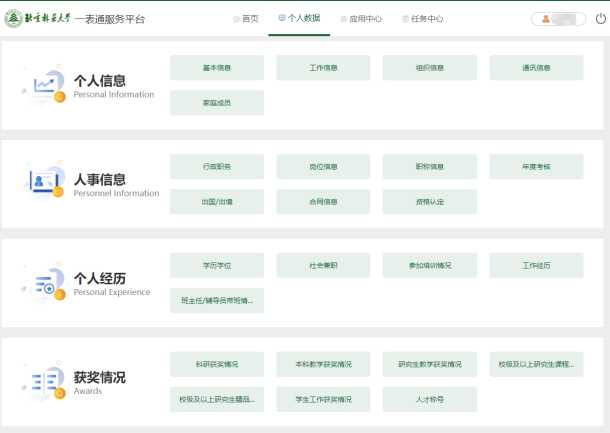Open 科研获奖情况 button
The height and width of the screenshot is (433, 610).
(x=217, y=364)
